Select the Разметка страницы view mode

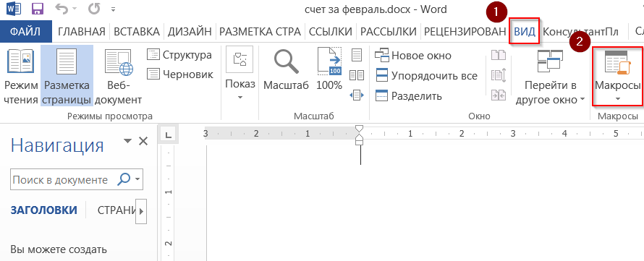(67, 76)
